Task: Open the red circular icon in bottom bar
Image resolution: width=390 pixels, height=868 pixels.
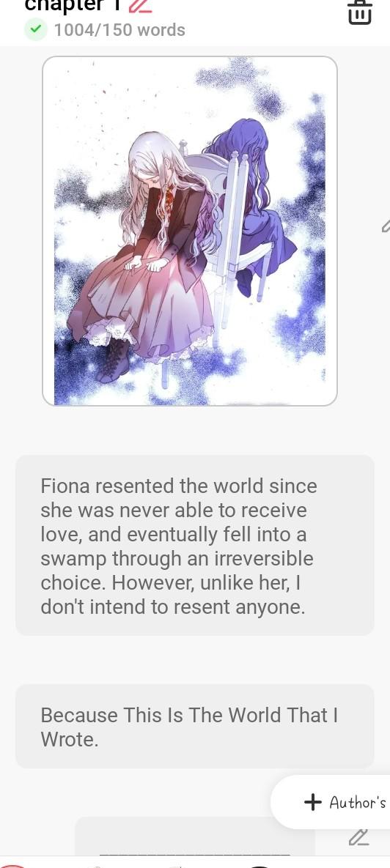Action: click(x=12, y=864)
